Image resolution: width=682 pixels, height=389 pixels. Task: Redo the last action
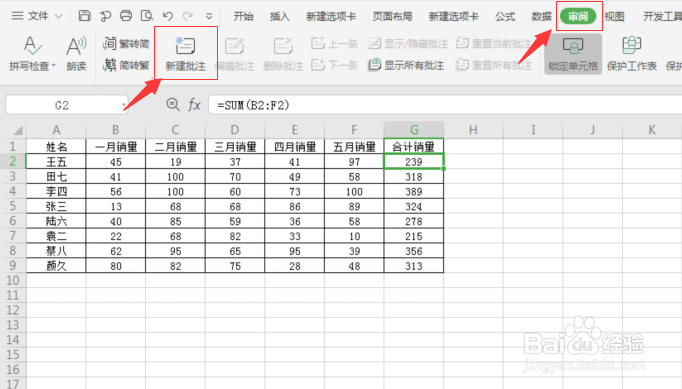[187, 16]
